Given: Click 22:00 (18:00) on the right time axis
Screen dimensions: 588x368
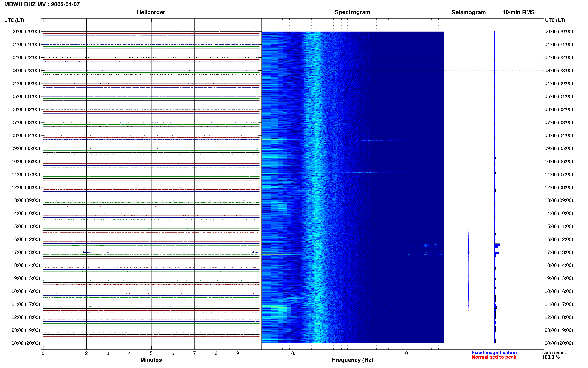Looking at the screenshot, I should pyautogui.click(x=559, y=317).
